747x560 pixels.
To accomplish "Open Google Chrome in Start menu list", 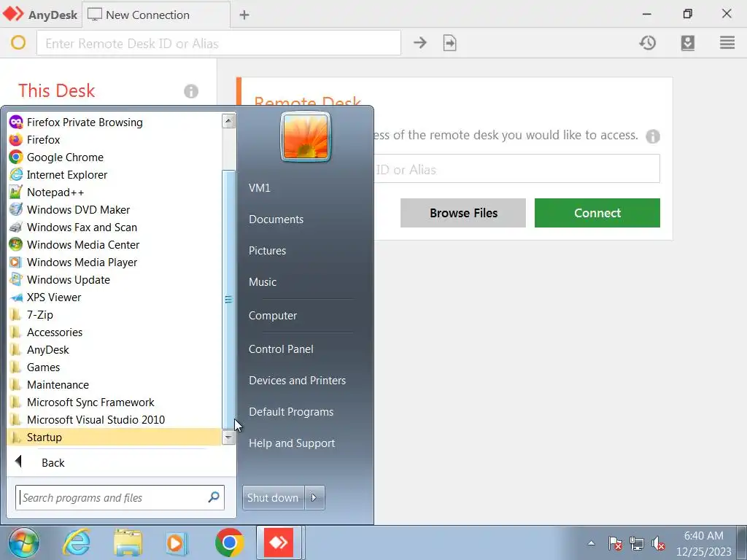I will [x=115, y=157].
